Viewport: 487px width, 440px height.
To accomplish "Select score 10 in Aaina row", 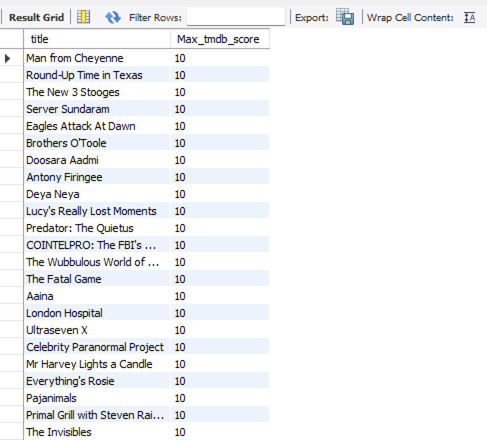I will click(x=220, y=296).
